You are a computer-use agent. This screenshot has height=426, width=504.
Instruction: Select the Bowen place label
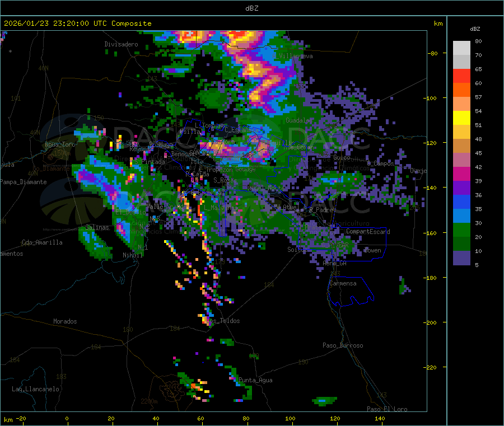tap(373, 250)
